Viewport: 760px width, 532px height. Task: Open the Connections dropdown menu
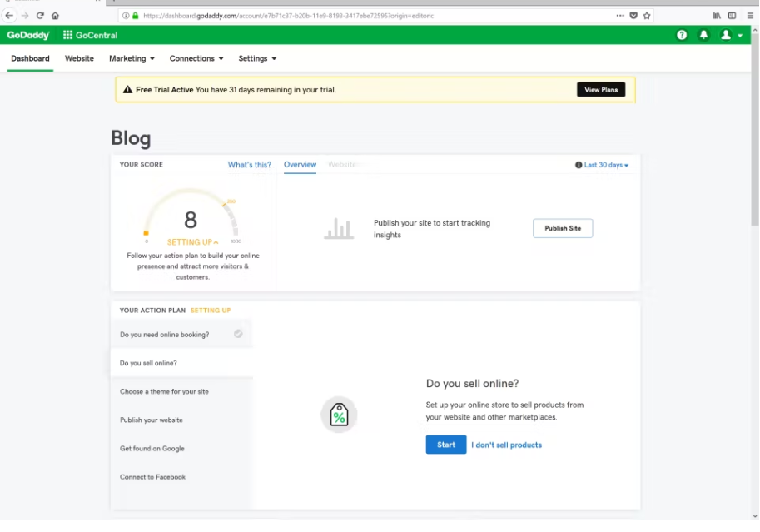[196, 58]
